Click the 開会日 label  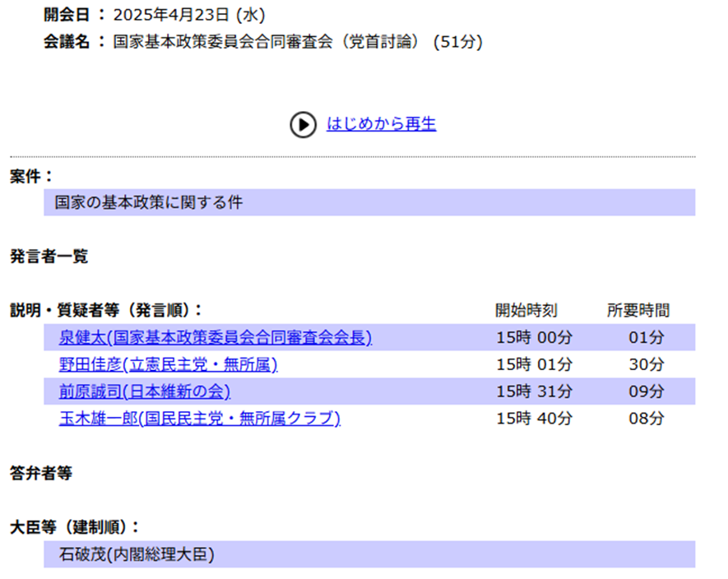coord(74,15)
